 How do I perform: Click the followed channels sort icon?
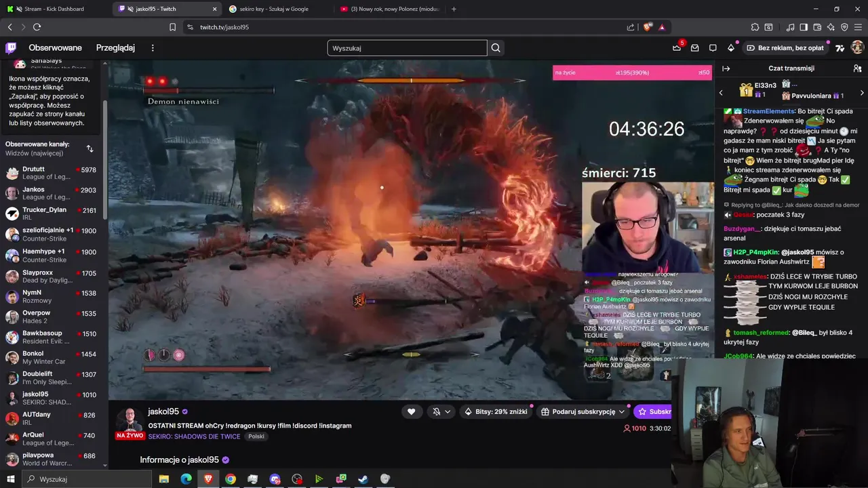[x=90, y=148]
